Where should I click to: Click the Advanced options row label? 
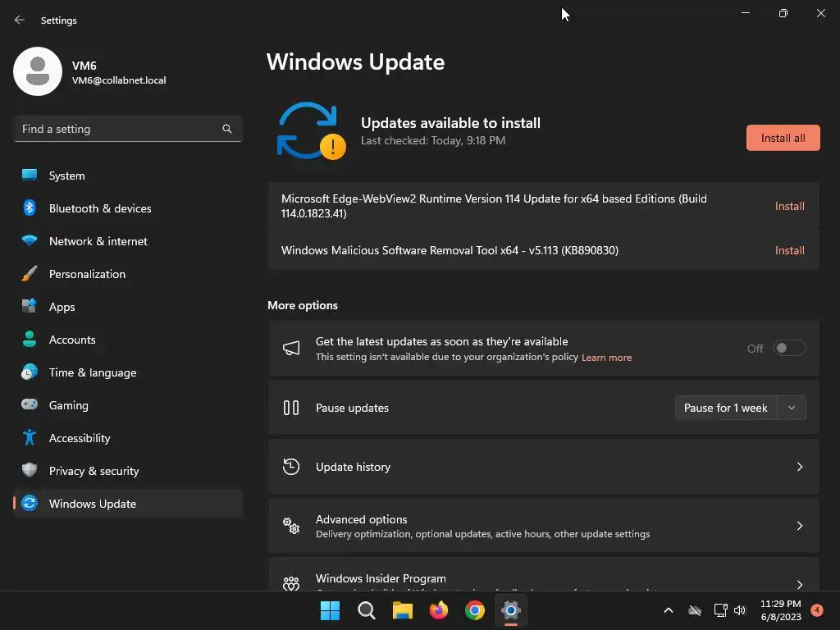[x=362, y=519]
